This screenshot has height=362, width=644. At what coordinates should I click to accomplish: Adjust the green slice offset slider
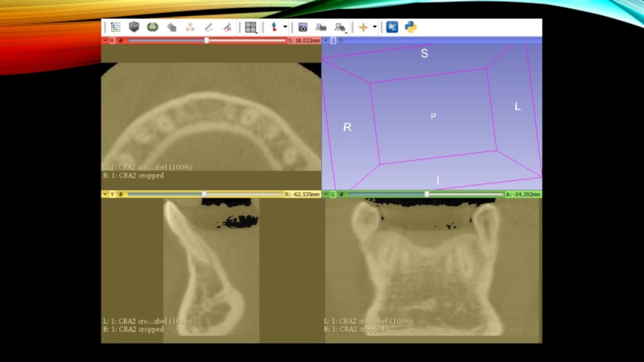(426, 194)
